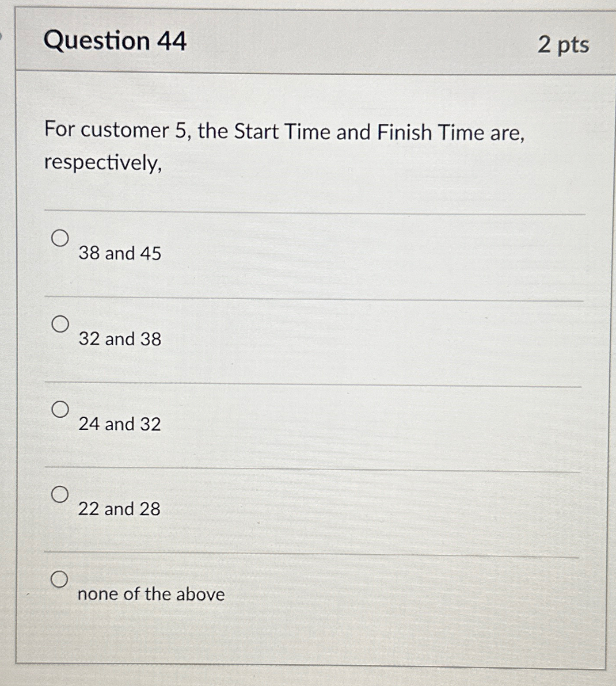Click the Question 44 heading
Screen dimensions: 616x686
point(116,42)
